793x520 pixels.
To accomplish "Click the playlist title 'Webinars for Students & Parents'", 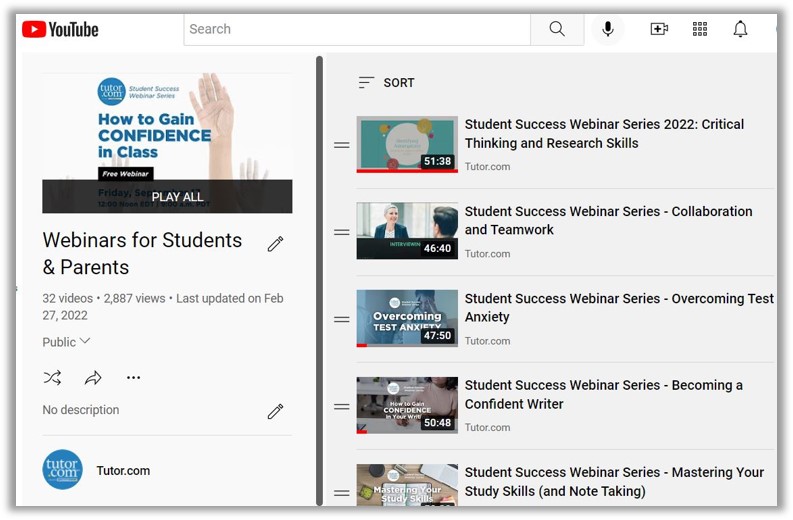I will pos(142,253).
